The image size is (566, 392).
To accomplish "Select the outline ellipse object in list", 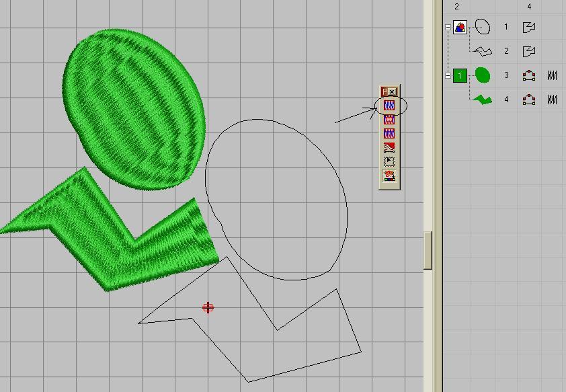I will click(x=482, y=27).
